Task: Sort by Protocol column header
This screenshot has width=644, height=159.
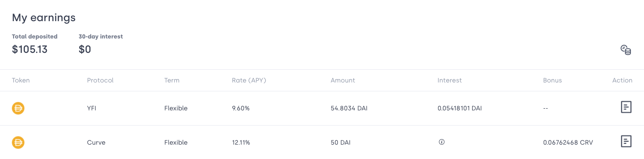Action: tap(100, 80)
